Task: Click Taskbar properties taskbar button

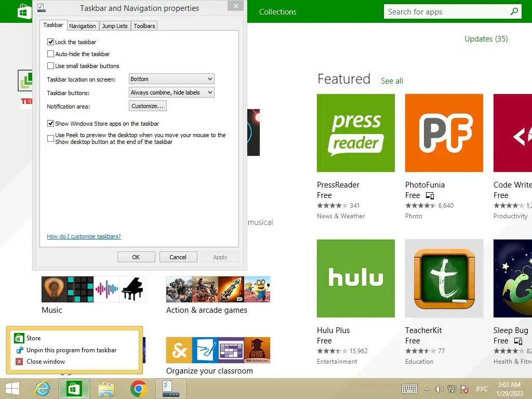Action: [170, 389]
